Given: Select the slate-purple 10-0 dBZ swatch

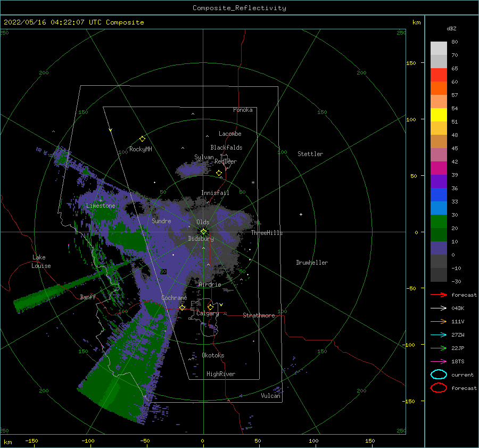Looking at the screenshot, I should click(439, 248).
